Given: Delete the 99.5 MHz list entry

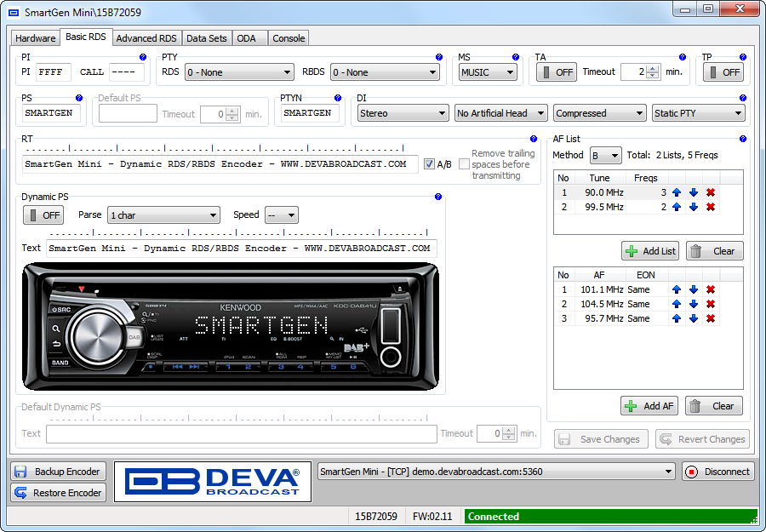Looking at the screenshot, I should pyautogui.click(x=710, y=207).
